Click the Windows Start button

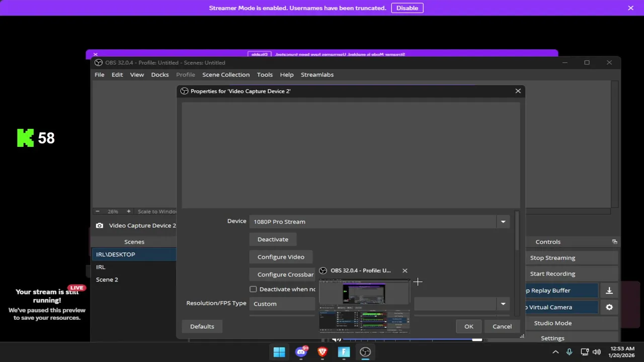pos(279,352)
